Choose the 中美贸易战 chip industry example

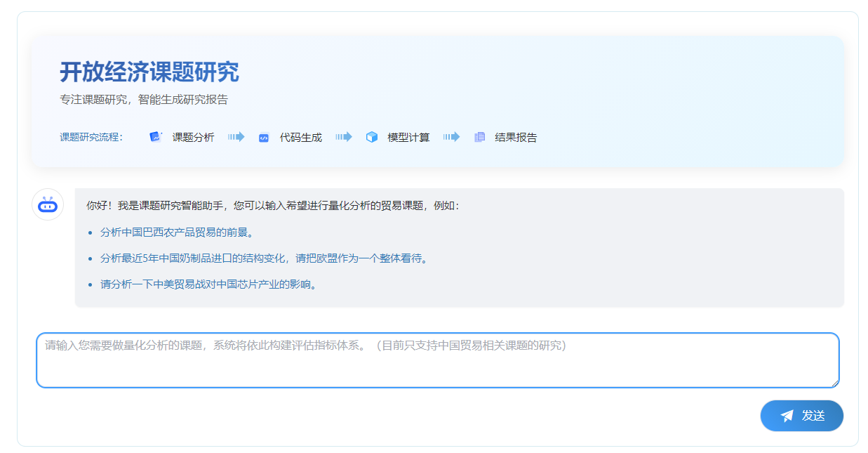(x=208, y=284)
